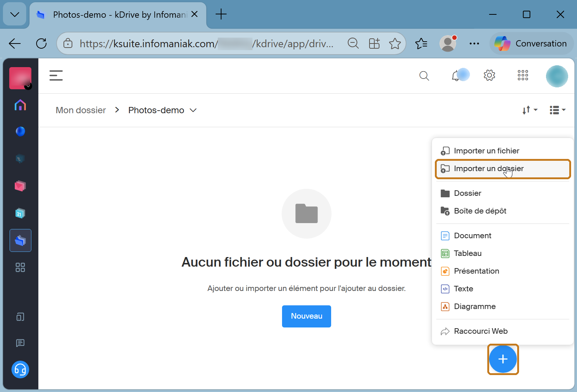
Task: Click the browser back arrow
Action: click(15, 44)
